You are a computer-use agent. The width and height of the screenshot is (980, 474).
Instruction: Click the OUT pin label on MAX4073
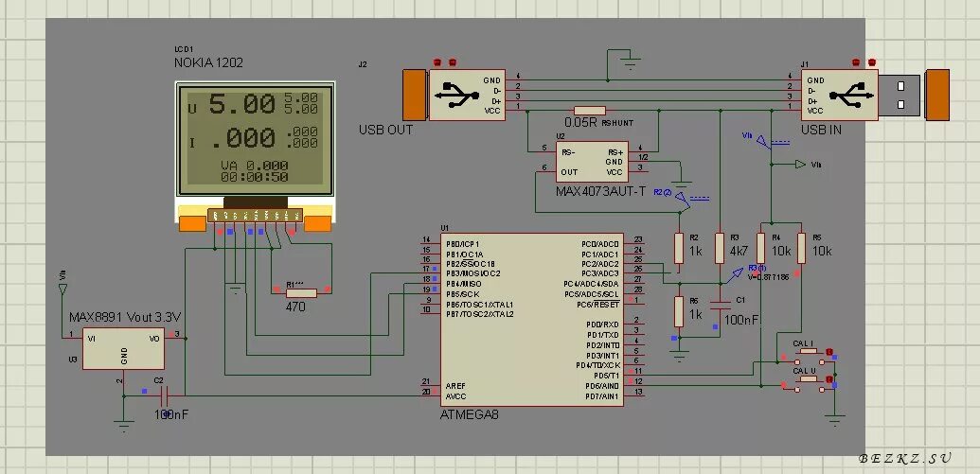coord(569,172)
